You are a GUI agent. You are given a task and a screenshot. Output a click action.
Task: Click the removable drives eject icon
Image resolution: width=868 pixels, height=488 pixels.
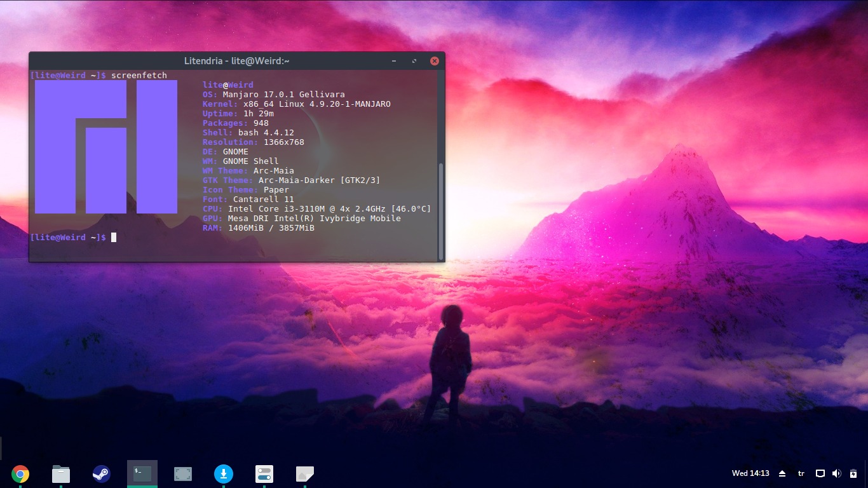[782, 473]
